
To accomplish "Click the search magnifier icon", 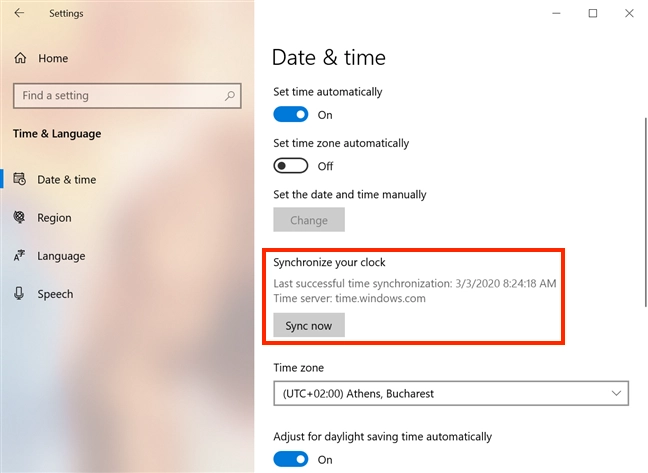I will click(230, 96).
